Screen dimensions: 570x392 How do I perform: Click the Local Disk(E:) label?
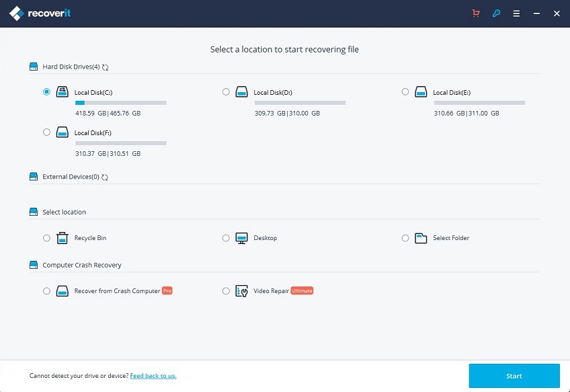click(452, 92)
